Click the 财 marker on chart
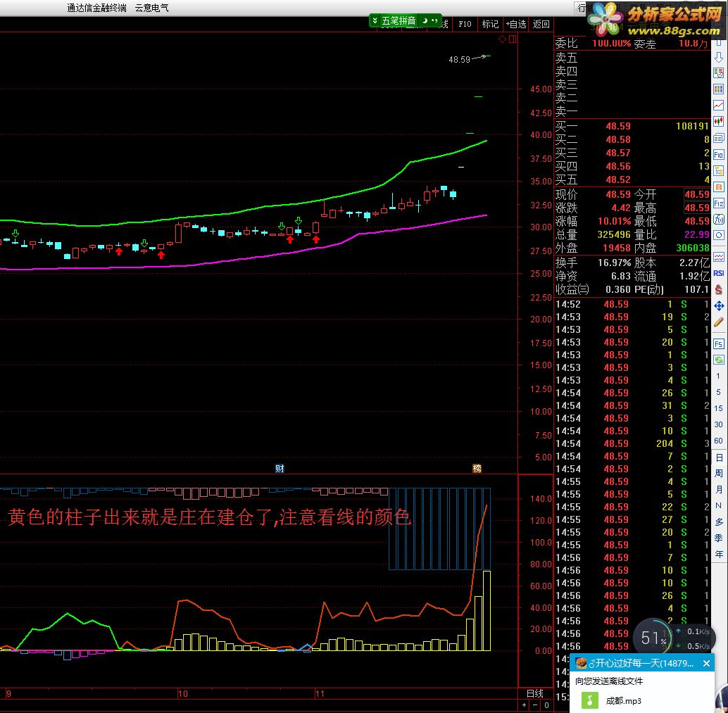 [280, 468]
